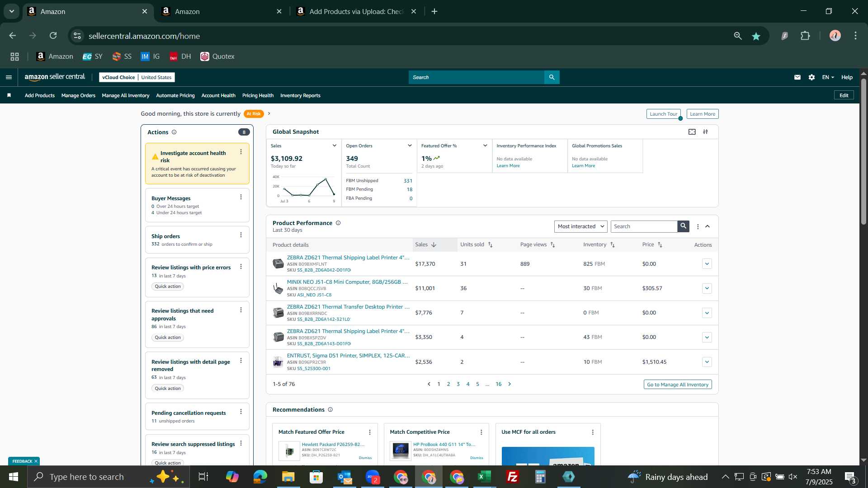Image resolution: width=868 pixels, height=488 pixels.
Task: Click the page vertical scrollbar
Action: 863,151
